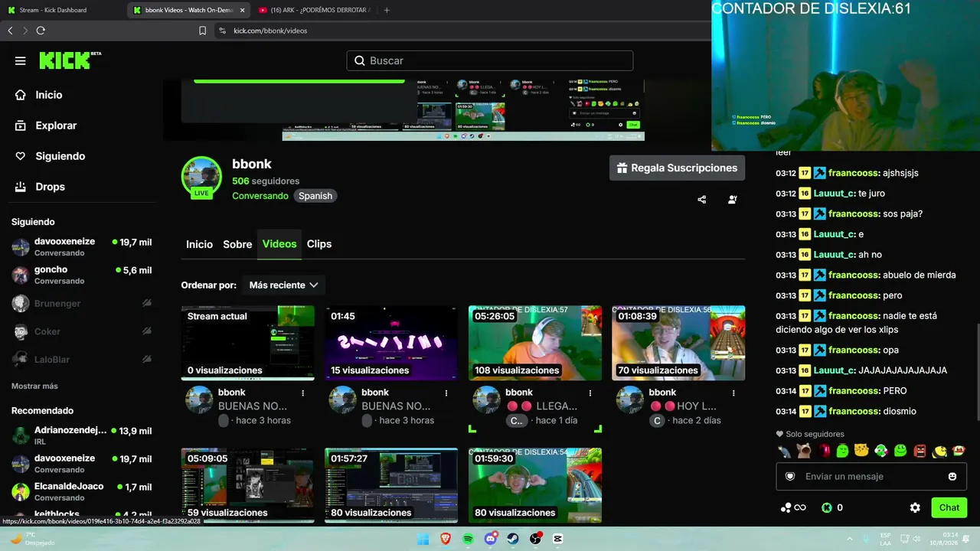Insert the bee emote
The height and width of the screenshot is (551, 980).
939,451
